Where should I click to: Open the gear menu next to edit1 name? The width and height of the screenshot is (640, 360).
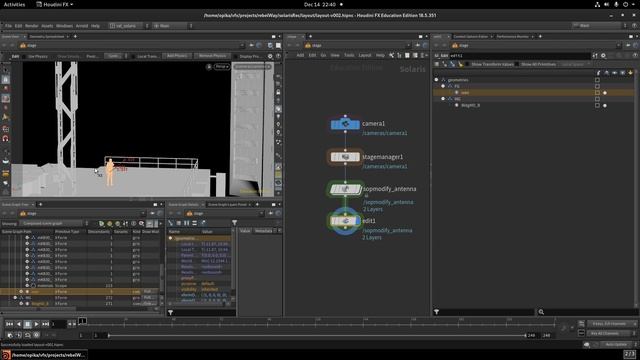tap(603, 56)
